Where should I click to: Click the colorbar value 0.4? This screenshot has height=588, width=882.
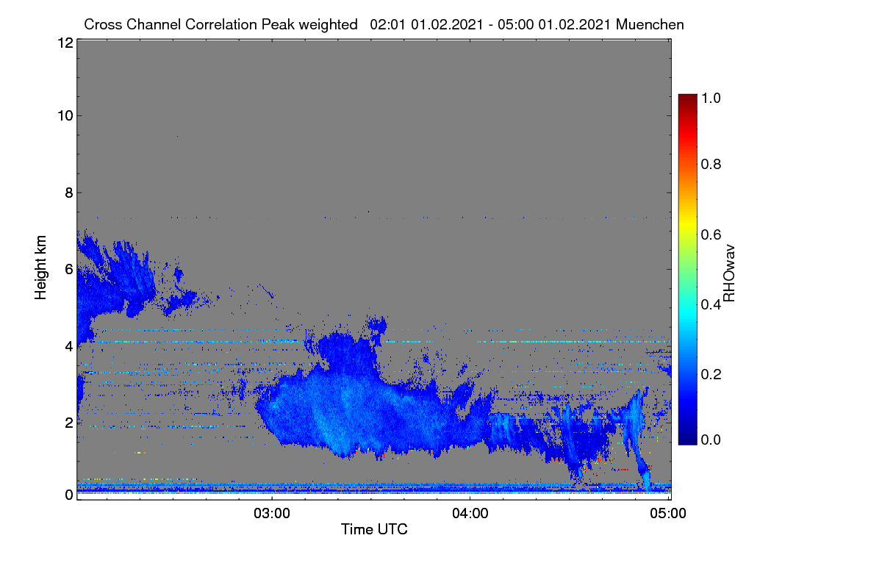(x=711, y=304)
